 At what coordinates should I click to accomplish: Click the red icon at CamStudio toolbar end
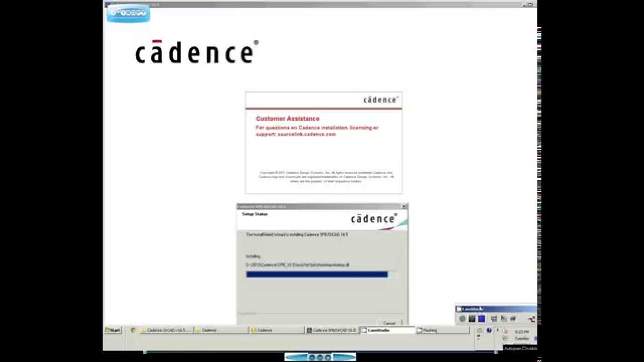pos(532,318)
